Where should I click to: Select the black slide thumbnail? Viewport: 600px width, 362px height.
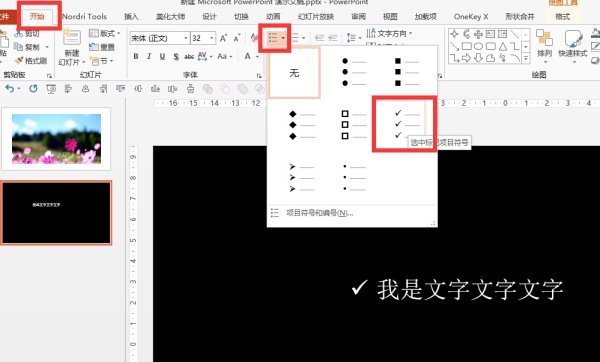coord(56,213)
